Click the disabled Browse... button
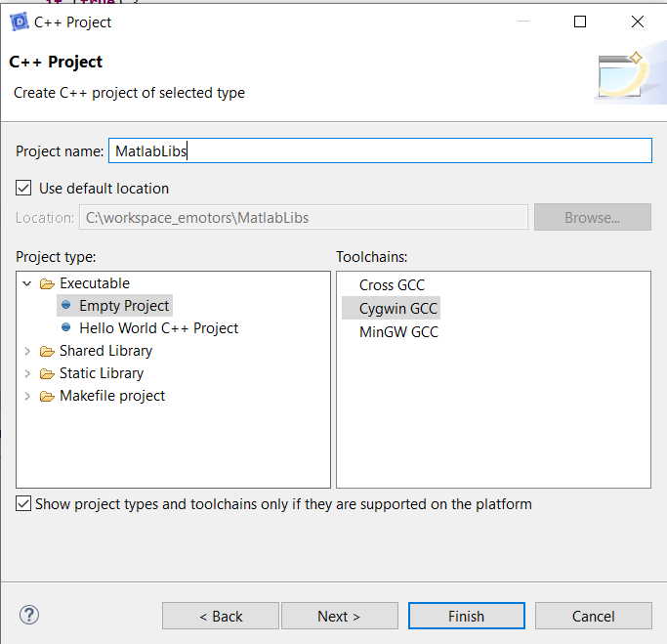Image resolution: width=667 pixels, height=644 pixels. click(593, 217)
